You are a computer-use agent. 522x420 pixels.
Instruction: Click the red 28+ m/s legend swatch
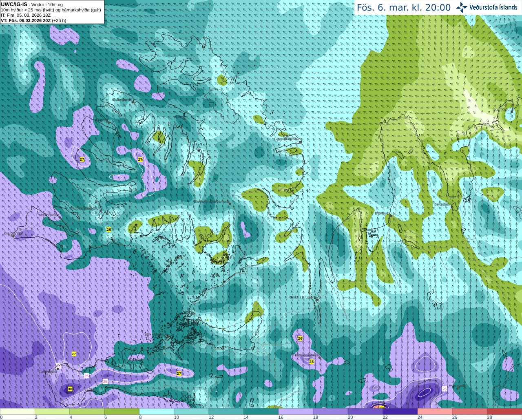tap(504, 411)
